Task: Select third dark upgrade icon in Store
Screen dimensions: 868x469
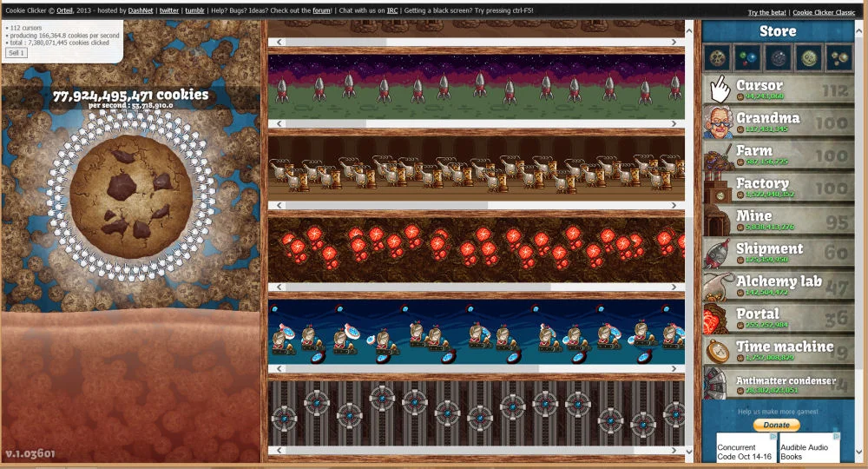Action: [x=779, y=57]
